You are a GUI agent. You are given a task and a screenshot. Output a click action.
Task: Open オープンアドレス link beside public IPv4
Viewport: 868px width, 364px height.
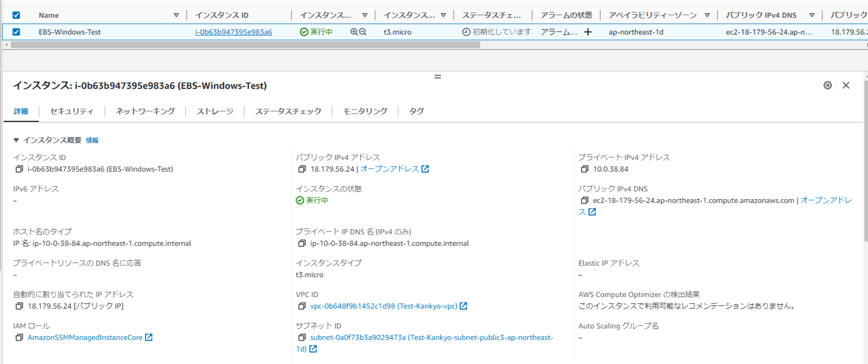pos(389,169)
